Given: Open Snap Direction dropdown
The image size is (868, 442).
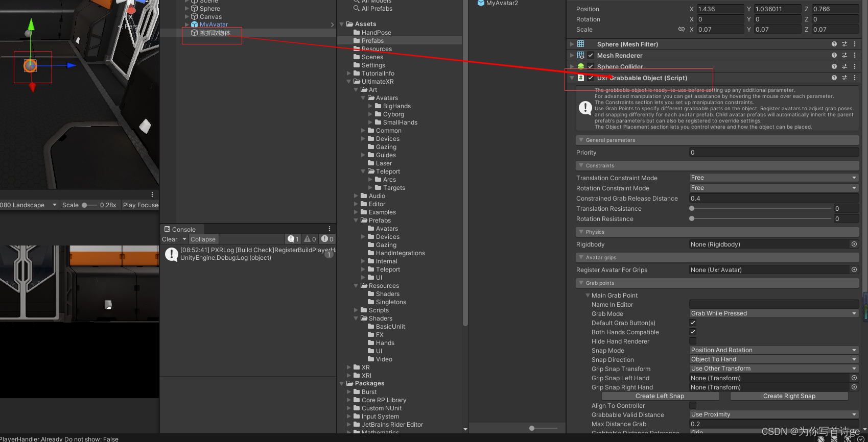Looking at the screenshot, I should coord(773,359).
